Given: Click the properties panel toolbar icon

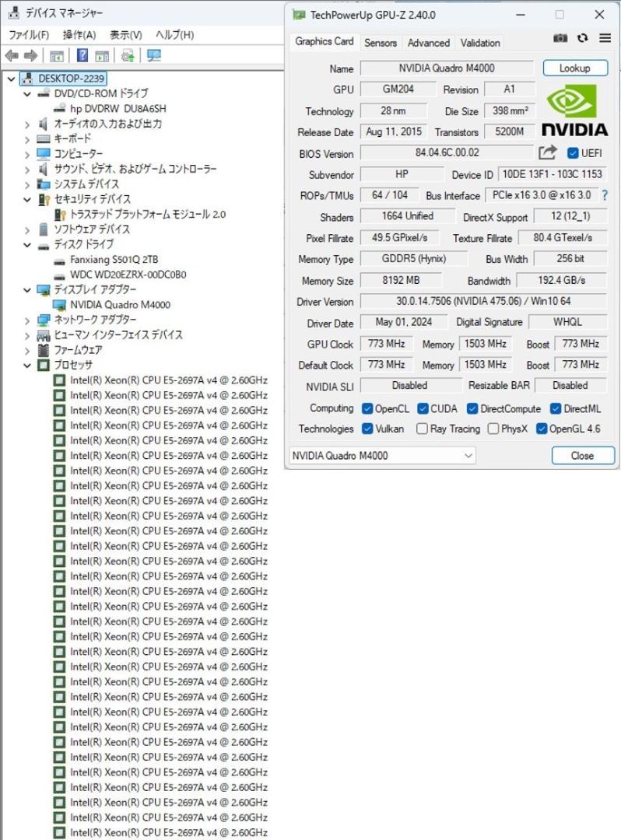Looking at the screenshot, I should [102, 55].
